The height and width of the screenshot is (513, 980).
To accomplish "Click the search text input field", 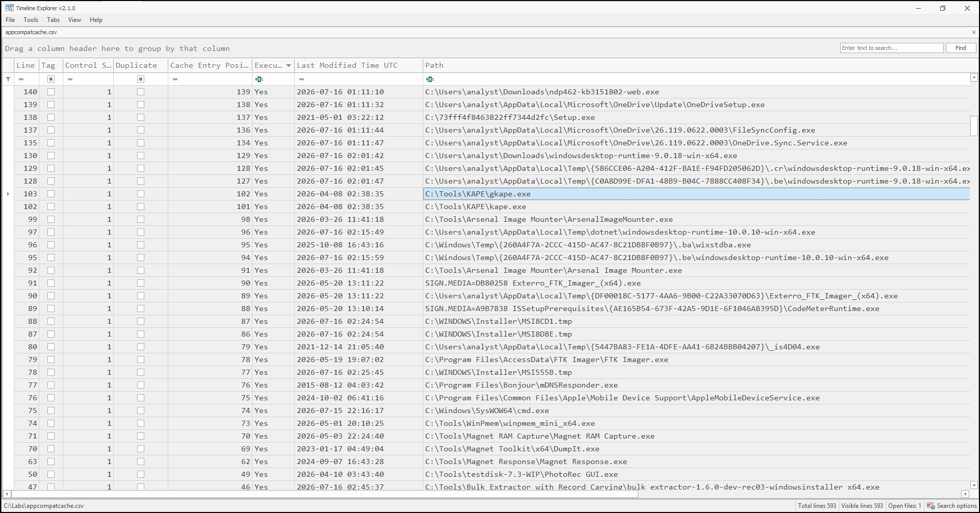I will coord(892,48).
